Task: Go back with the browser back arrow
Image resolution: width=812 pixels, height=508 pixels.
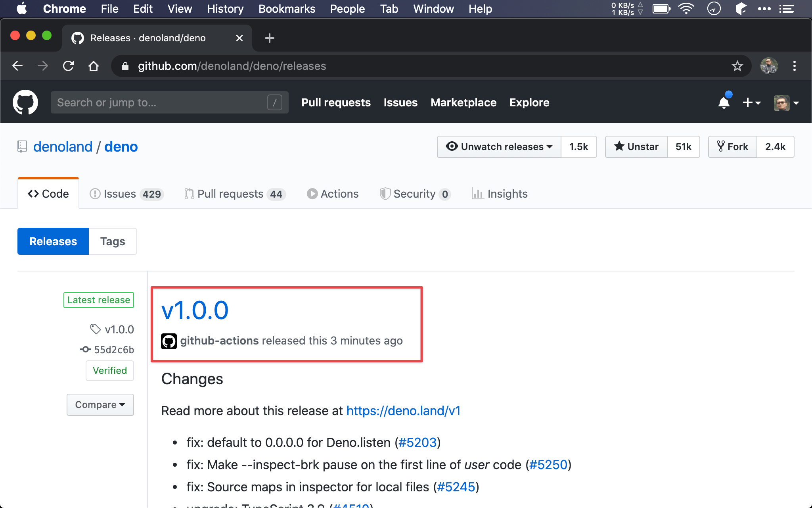Action: [x=17, y=66]
